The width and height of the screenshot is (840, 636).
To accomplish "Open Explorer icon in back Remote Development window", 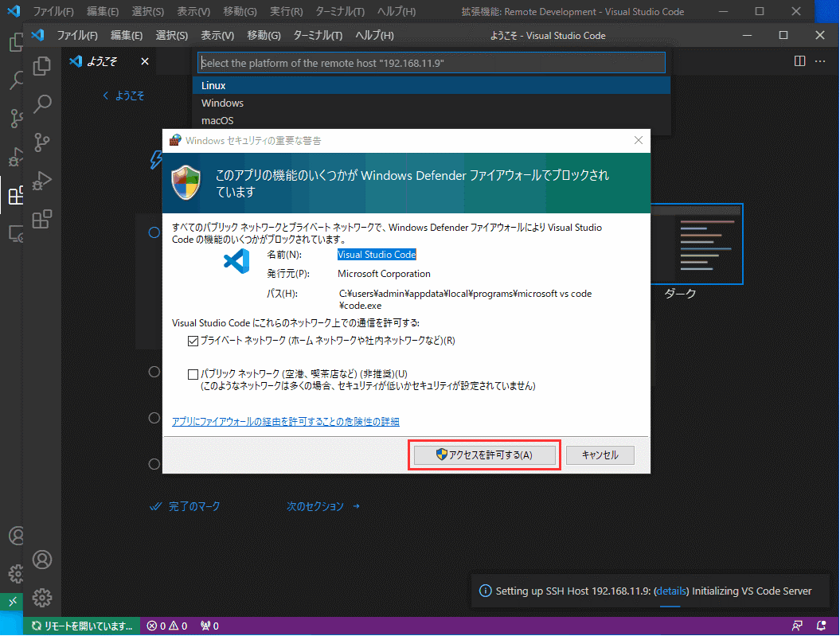I will click(x=16, y=41).
